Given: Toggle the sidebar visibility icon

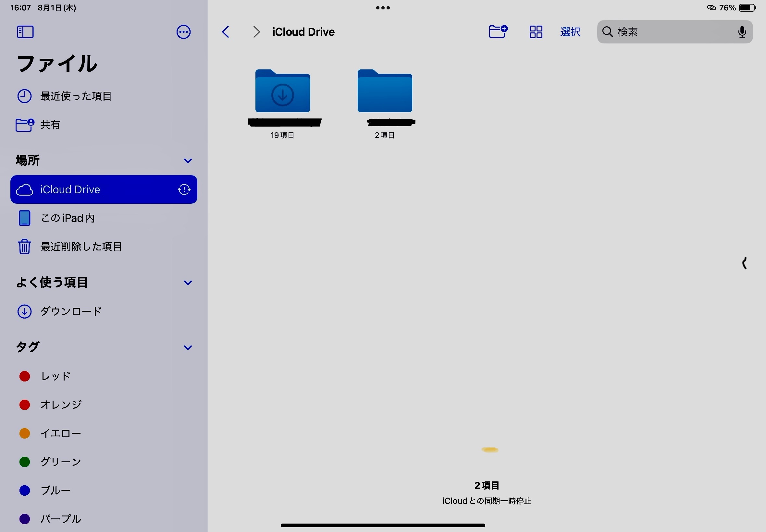Looking at the screenshot, I should pyautogui.click(x=25, y=32).
